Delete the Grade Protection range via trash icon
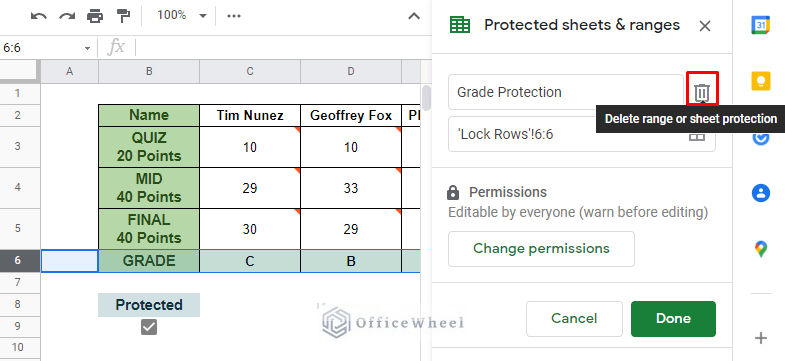Screen dimensions: 785x361 point(702,92)
